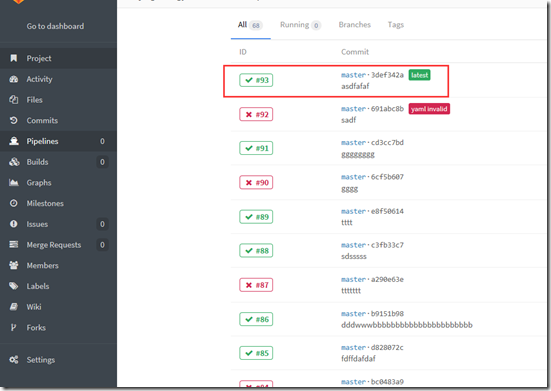Click commit message asdfafaf
This screenshot has width=551, height=391.
[355, 86]
